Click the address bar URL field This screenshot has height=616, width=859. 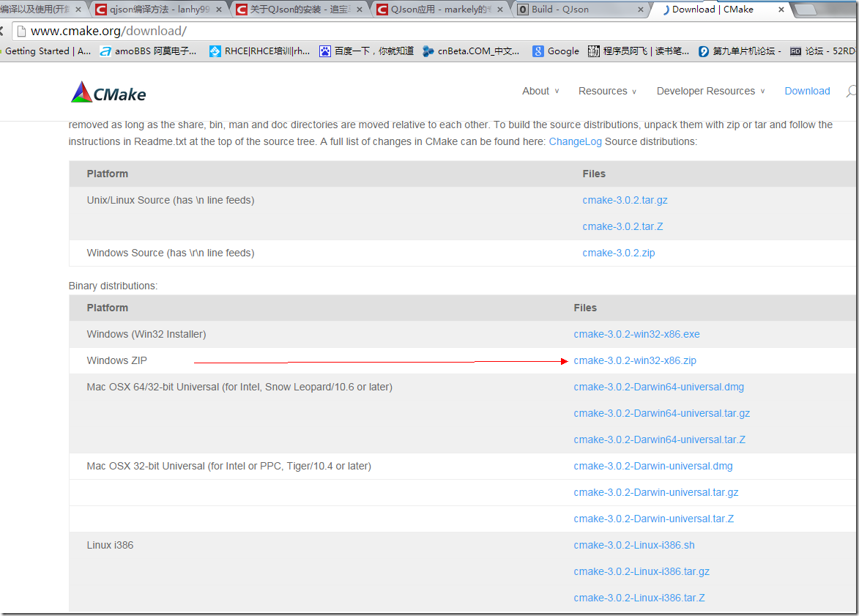click(x=433, y=31)
